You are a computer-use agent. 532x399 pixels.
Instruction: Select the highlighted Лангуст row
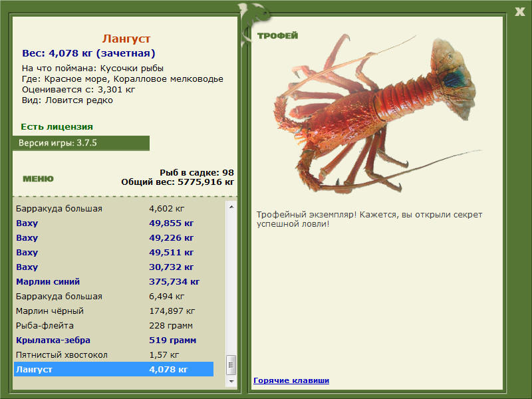tap(114, 369)
